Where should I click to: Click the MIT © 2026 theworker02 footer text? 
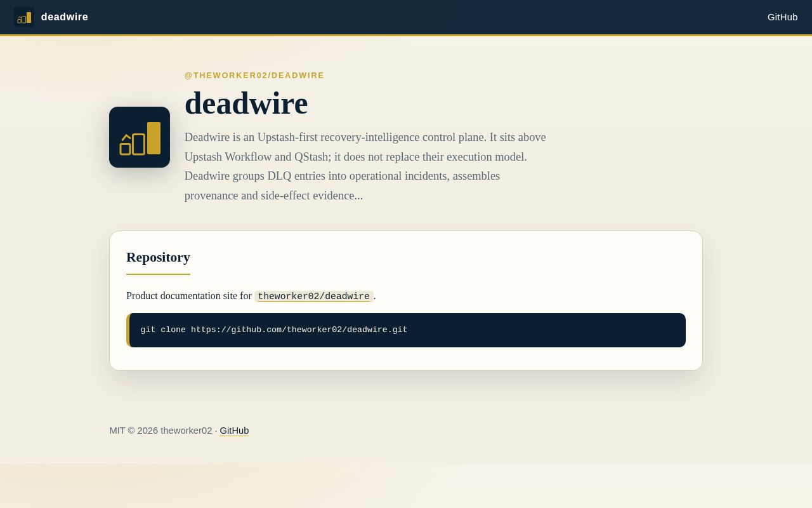[x=161, y=431]
